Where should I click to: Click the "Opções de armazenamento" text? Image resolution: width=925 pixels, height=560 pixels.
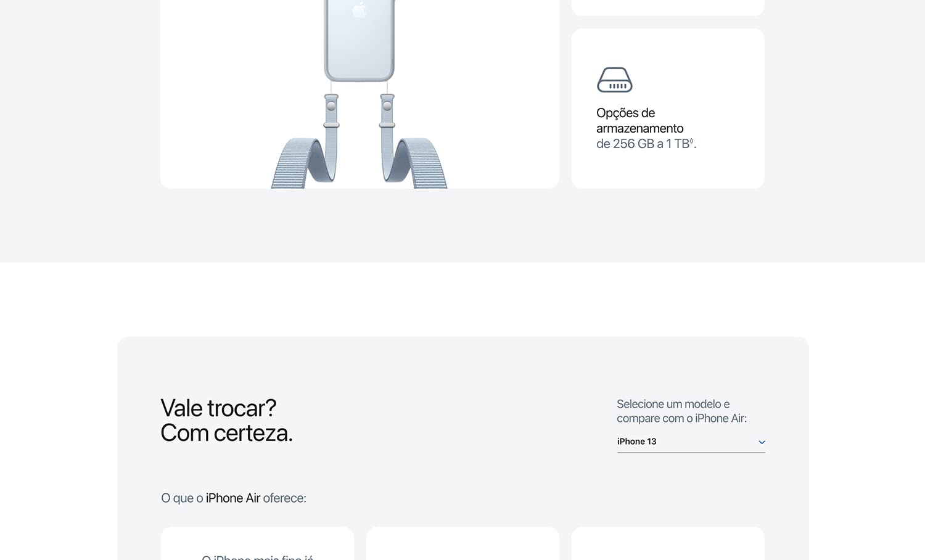click(639, 120)
